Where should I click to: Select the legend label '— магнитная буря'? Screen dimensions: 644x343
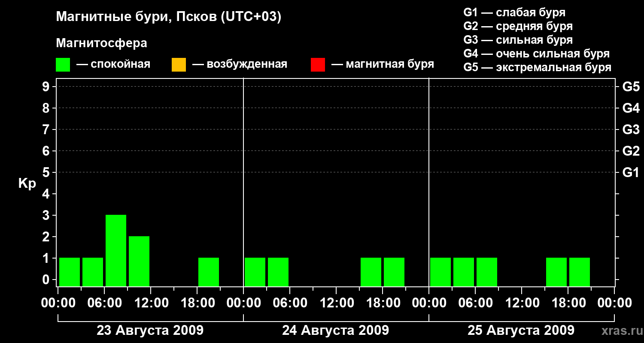tap(383, 64)
